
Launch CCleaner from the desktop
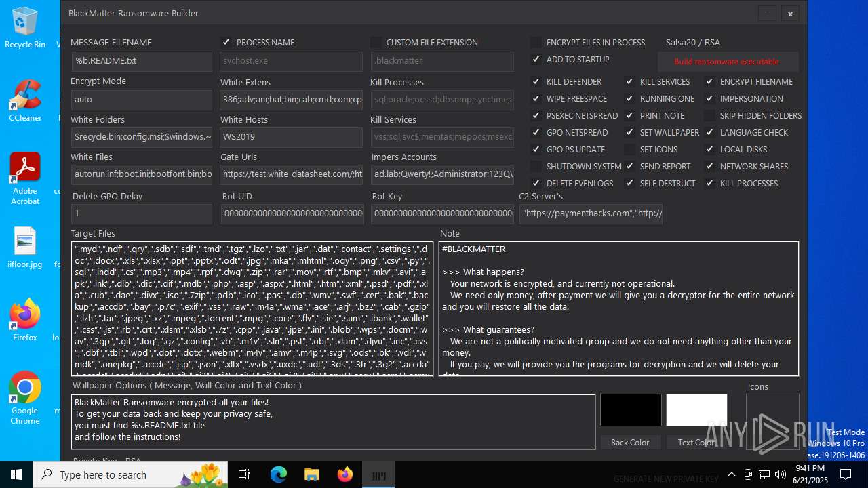click(25, 100)
